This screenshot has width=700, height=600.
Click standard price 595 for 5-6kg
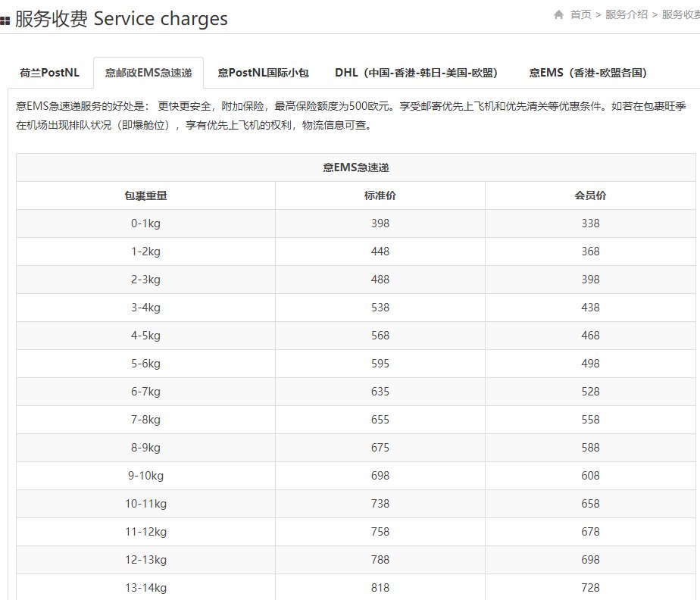pos(380,364)
